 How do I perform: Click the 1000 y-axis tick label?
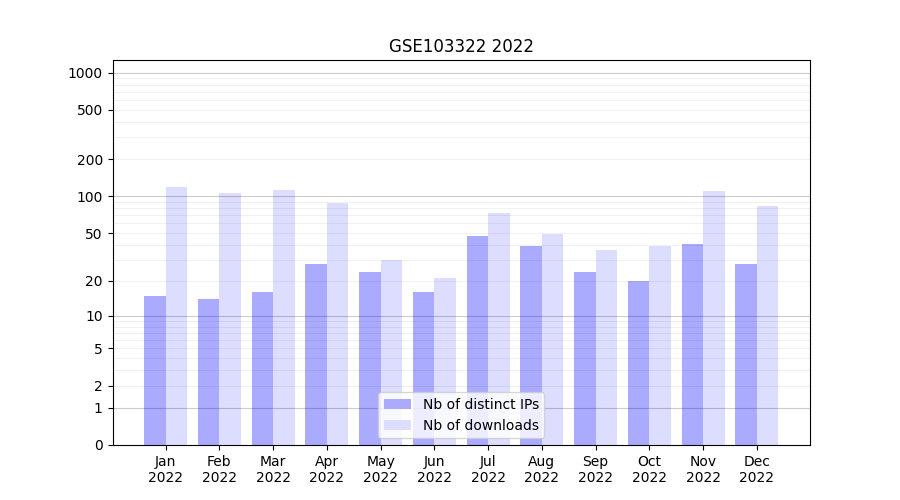(85, 73)
